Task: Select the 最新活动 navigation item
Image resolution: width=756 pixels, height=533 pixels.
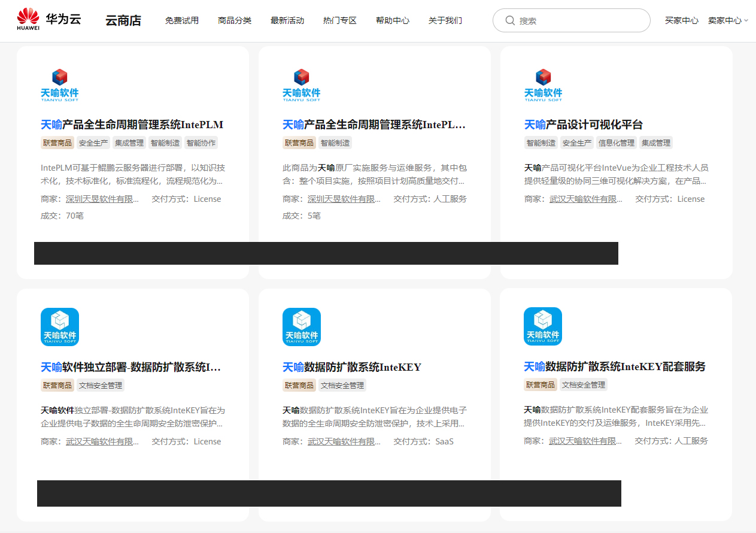Action: pyautogui.click(x=287, y=20)
